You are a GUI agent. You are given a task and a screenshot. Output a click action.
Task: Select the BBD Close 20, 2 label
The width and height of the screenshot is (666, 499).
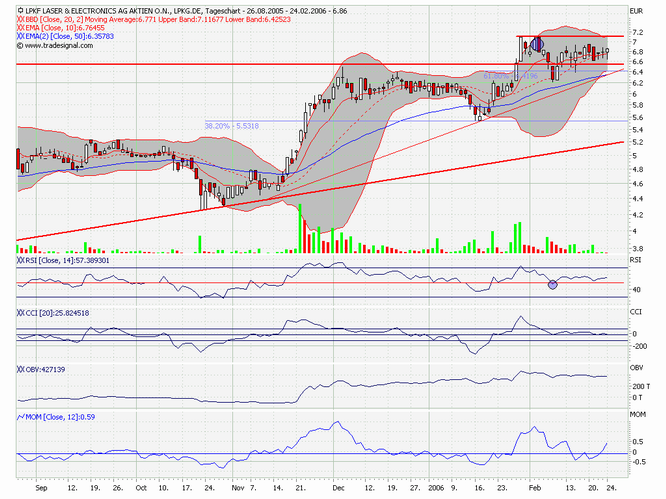tap(54, 19)
